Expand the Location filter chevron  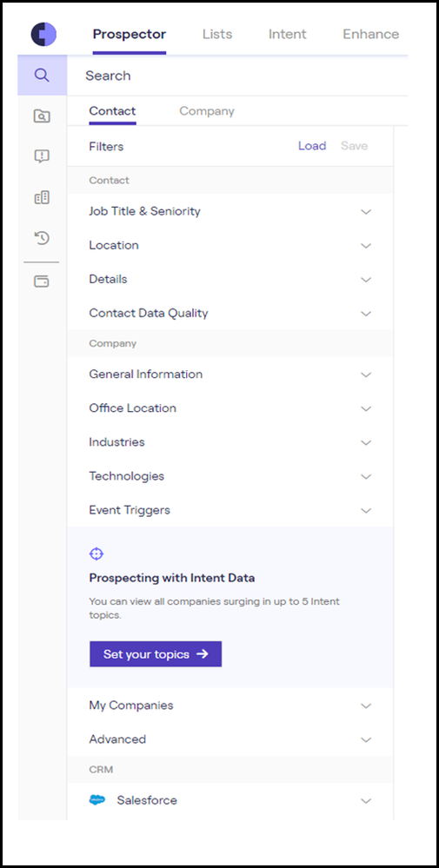coord(365,246)
